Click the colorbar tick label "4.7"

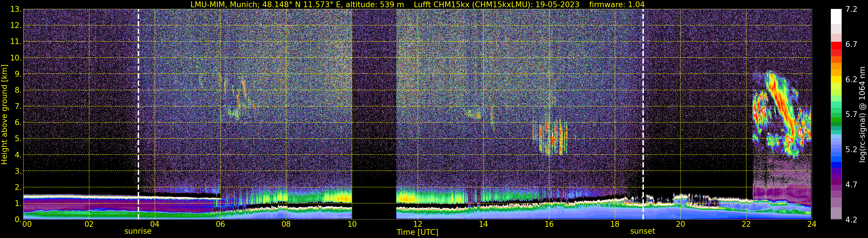pyautogui.click(x=851, y=185)
